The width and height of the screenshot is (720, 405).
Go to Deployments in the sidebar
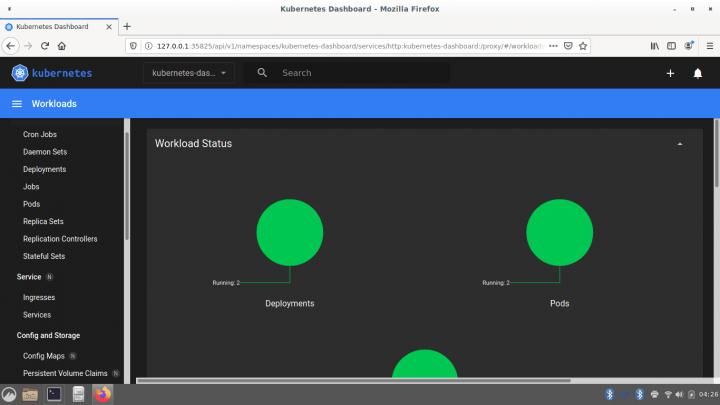45,169
